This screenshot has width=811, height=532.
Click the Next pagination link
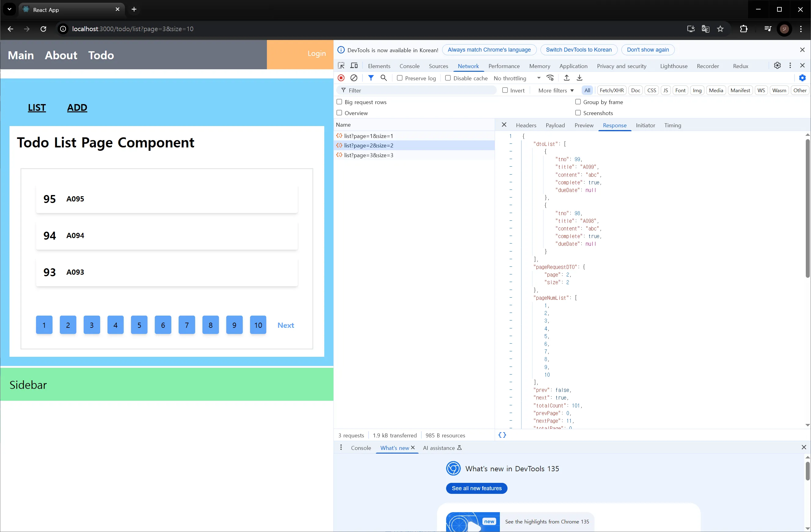pyautogui.click(x=285, y=325)
